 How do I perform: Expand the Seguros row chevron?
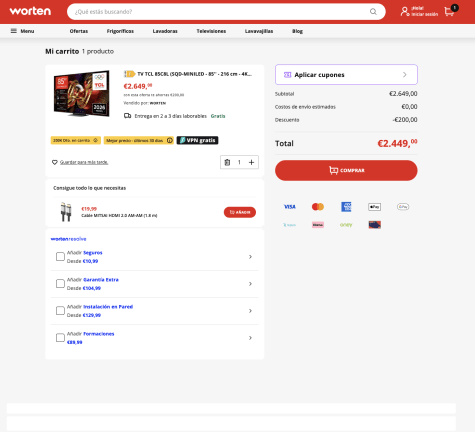250,257
